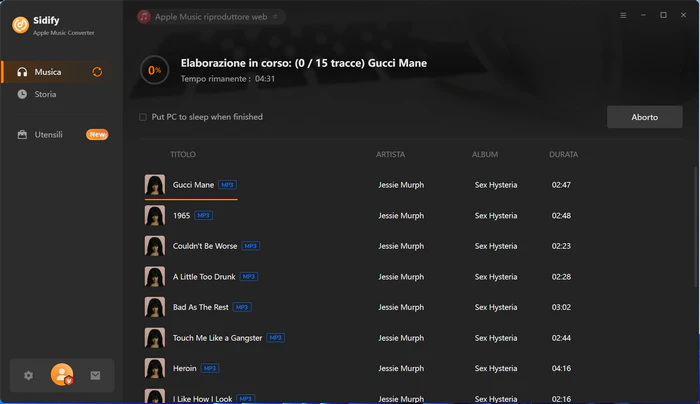Open the user account avatar
This screenshot has width=700, height=404.
[x=62, y=375]
